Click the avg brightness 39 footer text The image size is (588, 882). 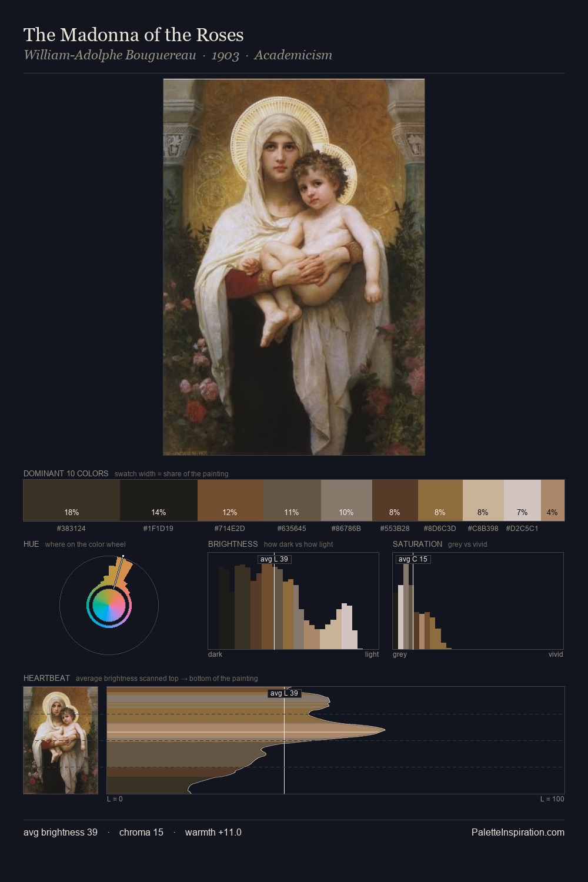(61, 832)
